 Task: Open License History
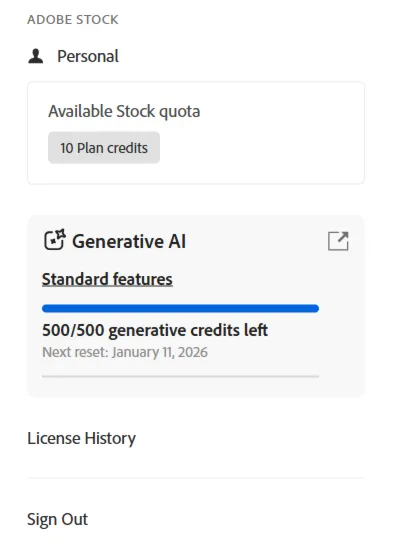coord(81,438)
